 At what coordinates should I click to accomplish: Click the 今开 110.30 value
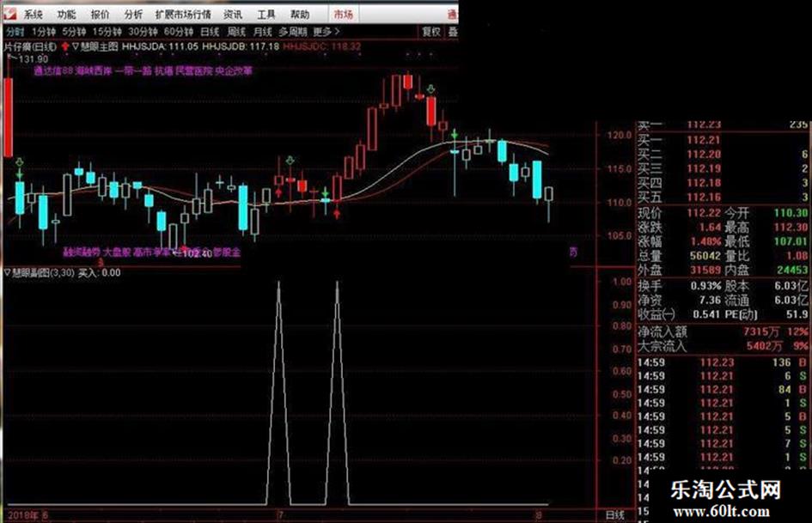(791, 213)
